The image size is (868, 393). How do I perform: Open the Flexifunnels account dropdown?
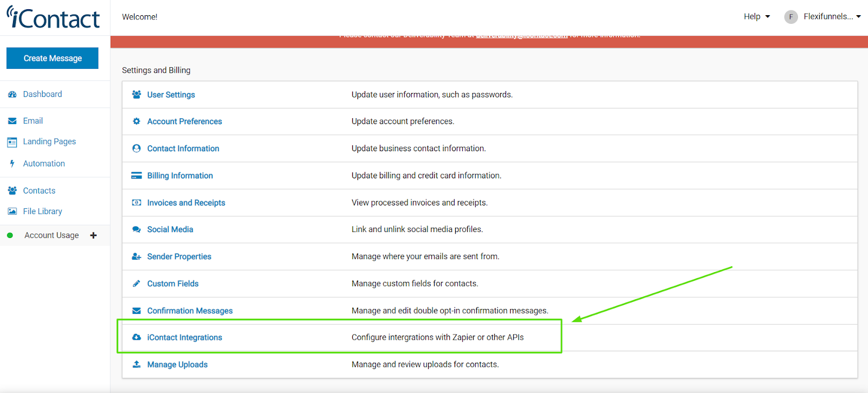pos(832,17)
